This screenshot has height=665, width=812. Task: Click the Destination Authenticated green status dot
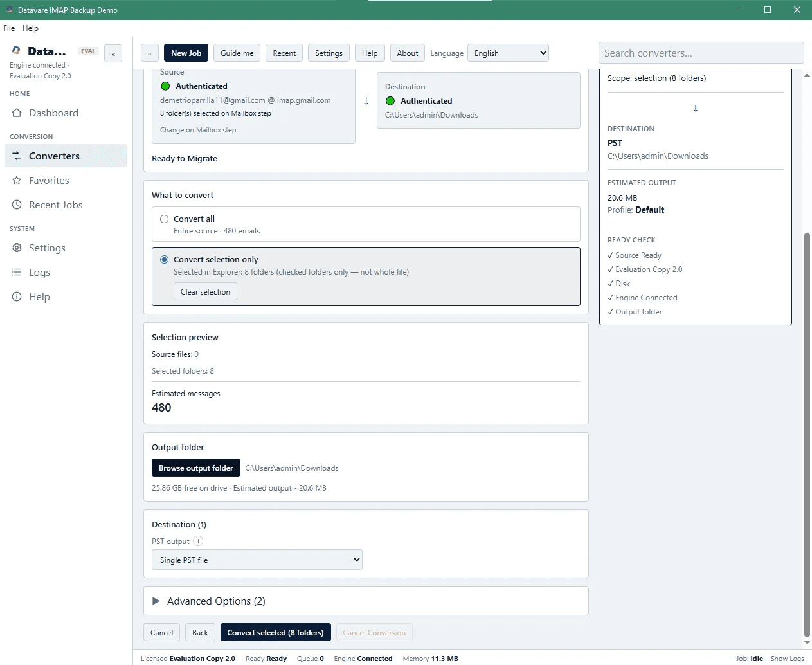coord(390,101)
